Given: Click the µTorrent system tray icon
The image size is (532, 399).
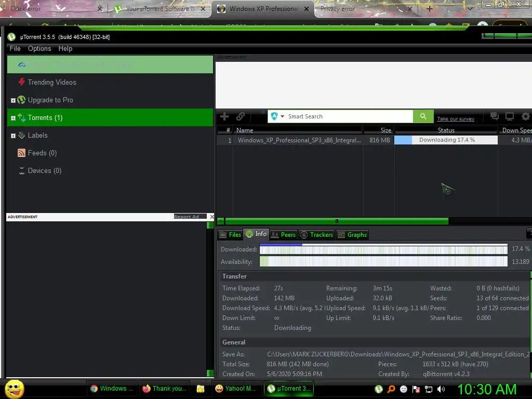Looking at the screenshot, I should coord(379,389).
